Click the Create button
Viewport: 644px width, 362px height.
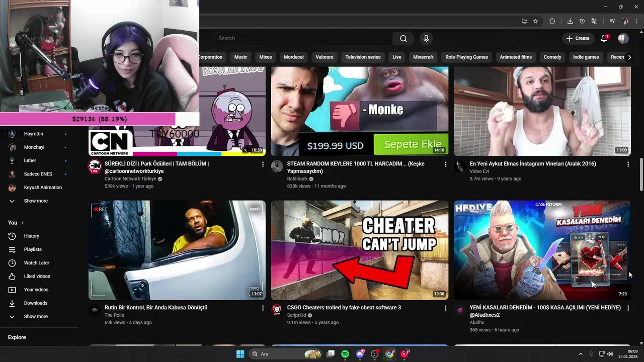578,38
